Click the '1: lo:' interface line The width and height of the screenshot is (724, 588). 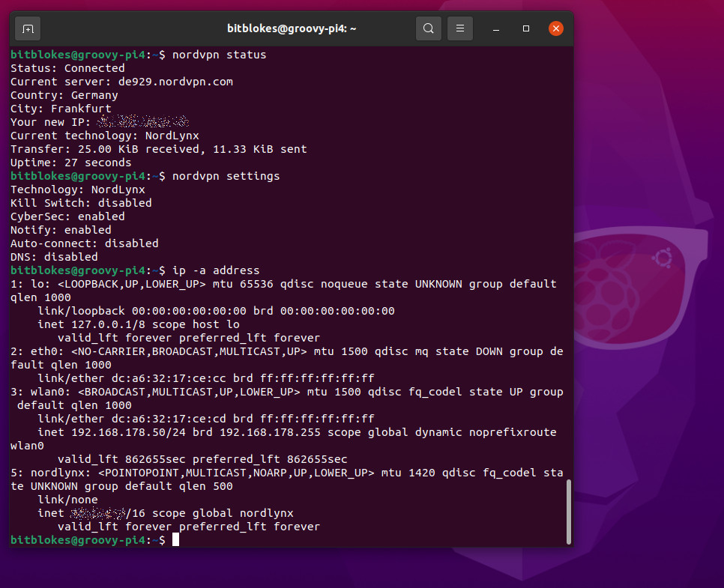pos(283,291)
